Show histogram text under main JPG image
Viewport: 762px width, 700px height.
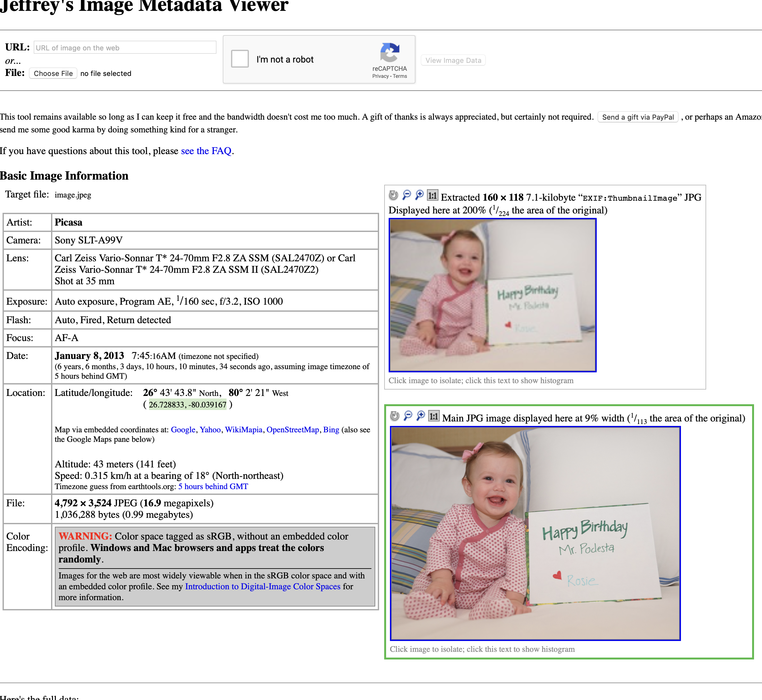tap(482, 649)
